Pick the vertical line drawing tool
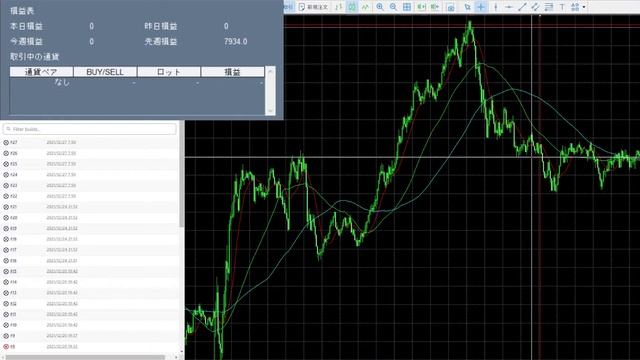This screenshot has height=360, width=640. (x=496, y=7)
